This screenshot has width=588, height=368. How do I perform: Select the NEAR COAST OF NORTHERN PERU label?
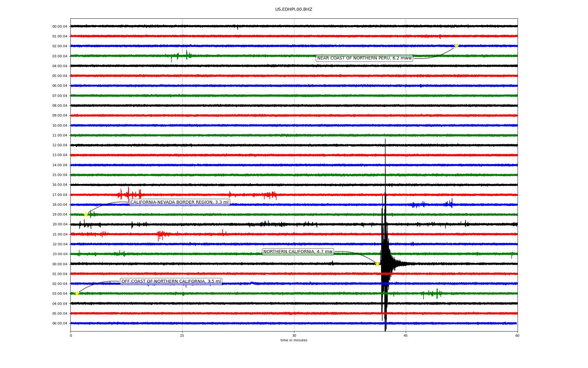(x=364, y=58)
